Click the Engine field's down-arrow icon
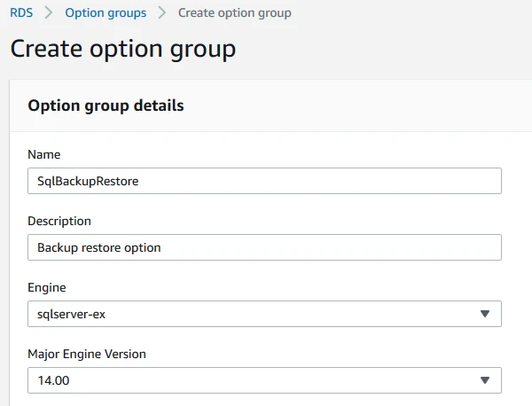532x406 pixels. pos(485,314)
